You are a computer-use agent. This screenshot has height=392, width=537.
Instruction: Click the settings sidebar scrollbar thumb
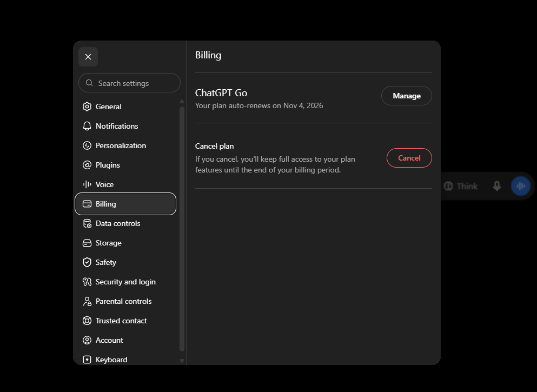click(x=182, y=229)
